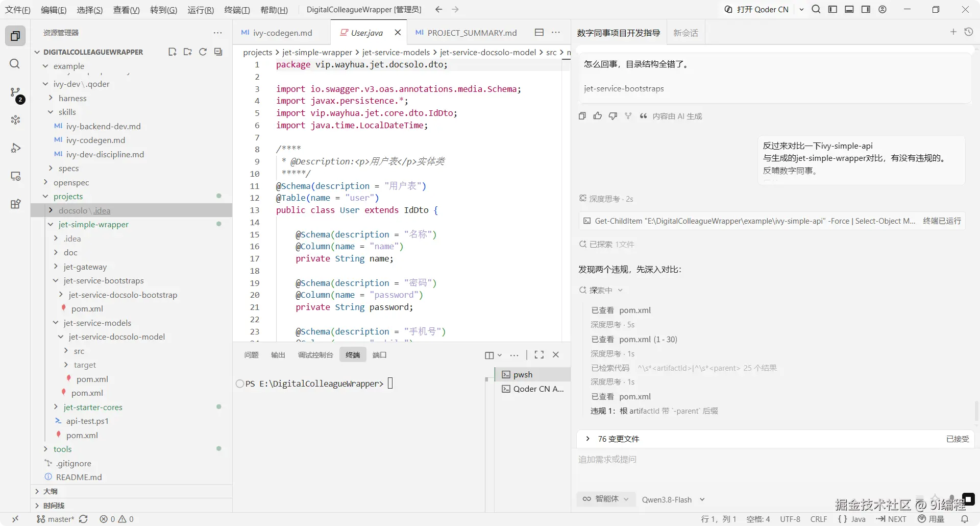The width and height of the screenshot is (980, 526).
Task: Open the Extensions view in activity bar
Action: point(15,204)
